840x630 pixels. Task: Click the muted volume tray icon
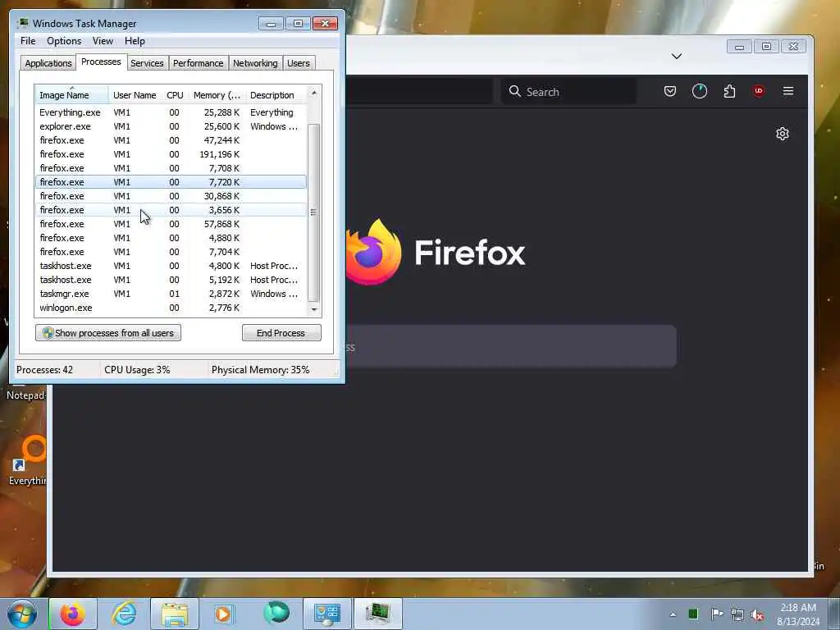757,615
